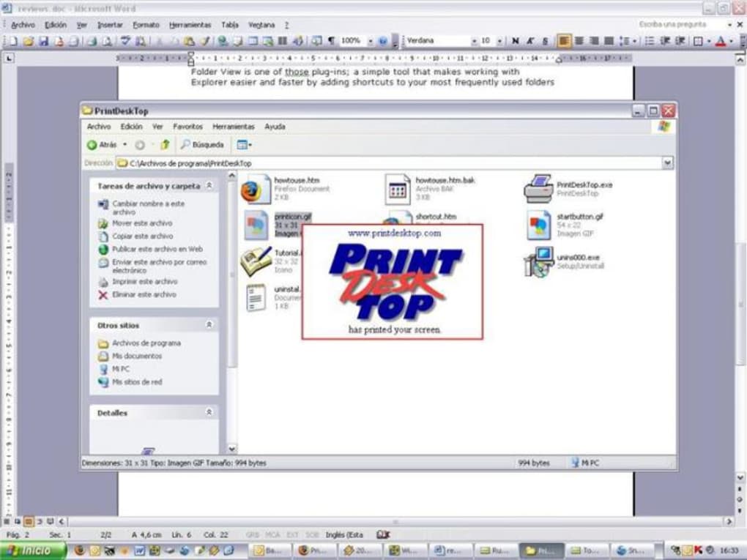Screen dimensions: 747x560
Task: Select the Tutorial book icon file
Action: click(256, 261)
